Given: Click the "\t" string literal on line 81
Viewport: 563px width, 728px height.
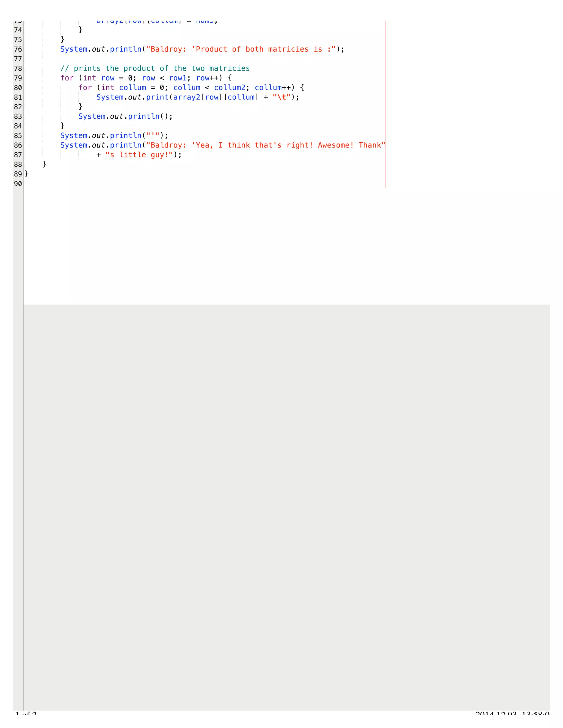Looking at the screenshot, I should tap(281, 97).
